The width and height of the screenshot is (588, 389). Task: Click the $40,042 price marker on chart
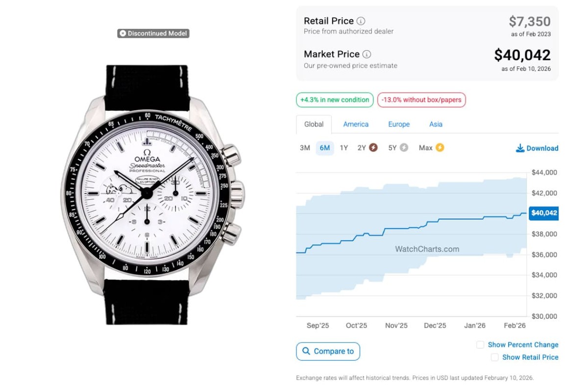544,213
